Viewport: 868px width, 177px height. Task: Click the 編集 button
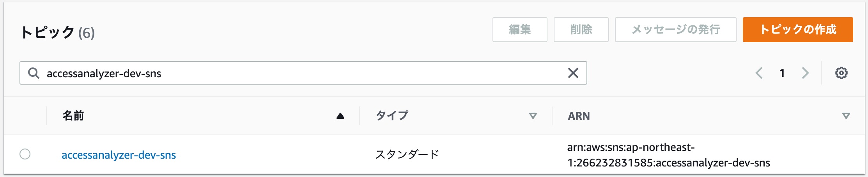point(520,30)
